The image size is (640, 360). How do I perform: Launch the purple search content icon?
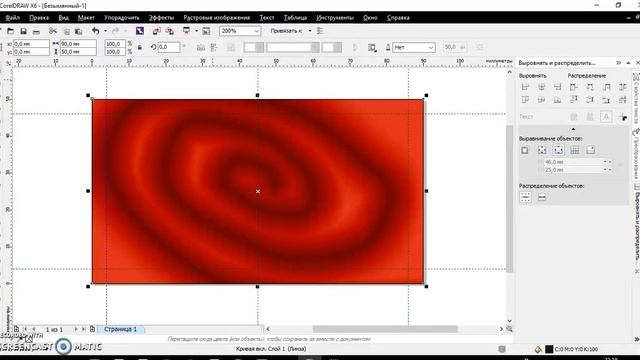(x=140, y=31)
